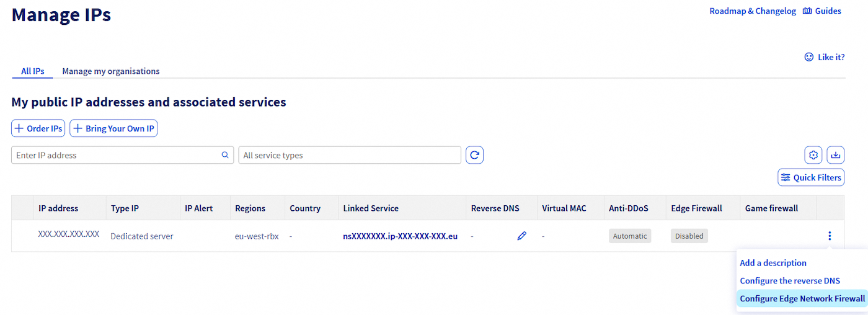Select the All IPs tab
The width and height of the screenshot is (868, 315).
(x=32, y=71)
